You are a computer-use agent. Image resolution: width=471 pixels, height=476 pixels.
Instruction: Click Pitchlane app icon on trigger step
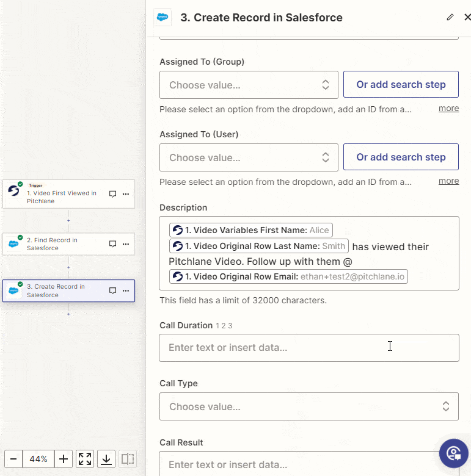pos(13,191)
